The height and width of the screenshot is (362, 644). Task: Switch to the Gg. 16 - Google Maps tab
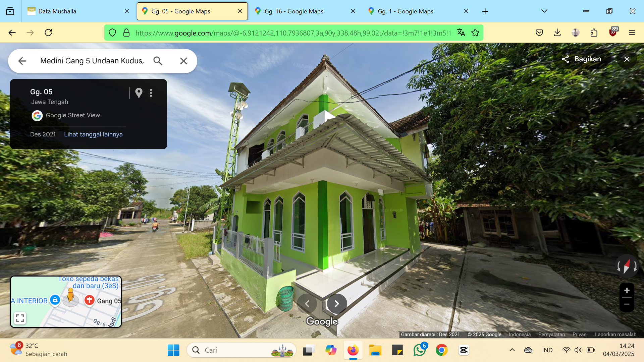click(x=305, y=11)
